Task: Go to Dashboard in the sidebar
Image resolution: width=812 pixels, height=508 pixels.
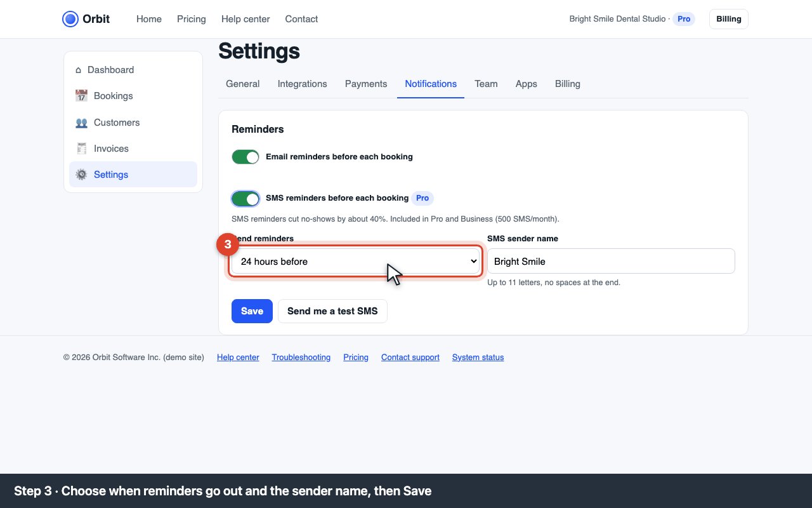Action: tap(133, 70)
